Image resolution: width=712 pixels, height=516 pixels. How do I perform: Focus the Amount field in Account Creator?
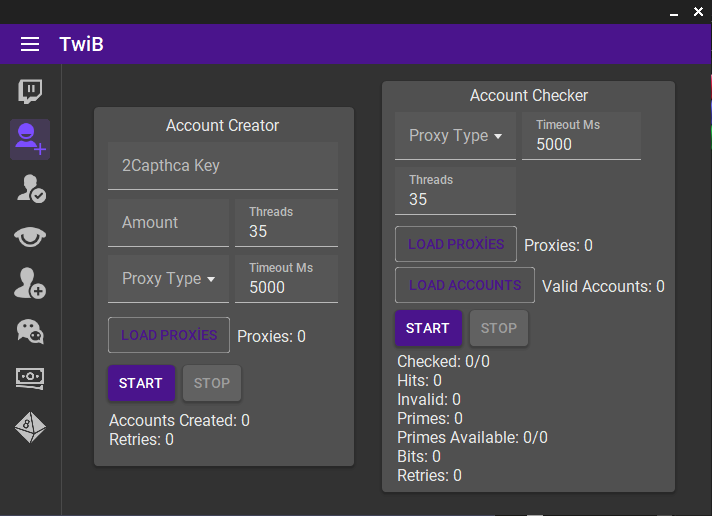coord(168,223)
